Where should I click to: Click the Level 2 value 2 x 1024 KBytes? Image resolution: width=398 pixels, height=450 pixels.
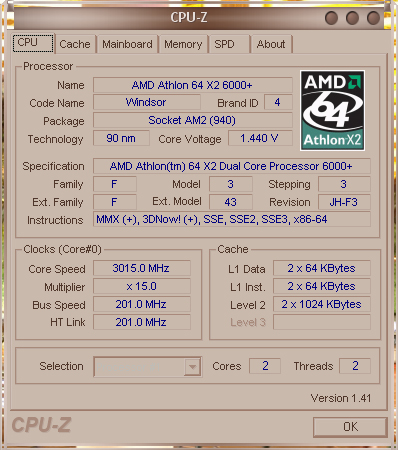click(x=322, y=304)
